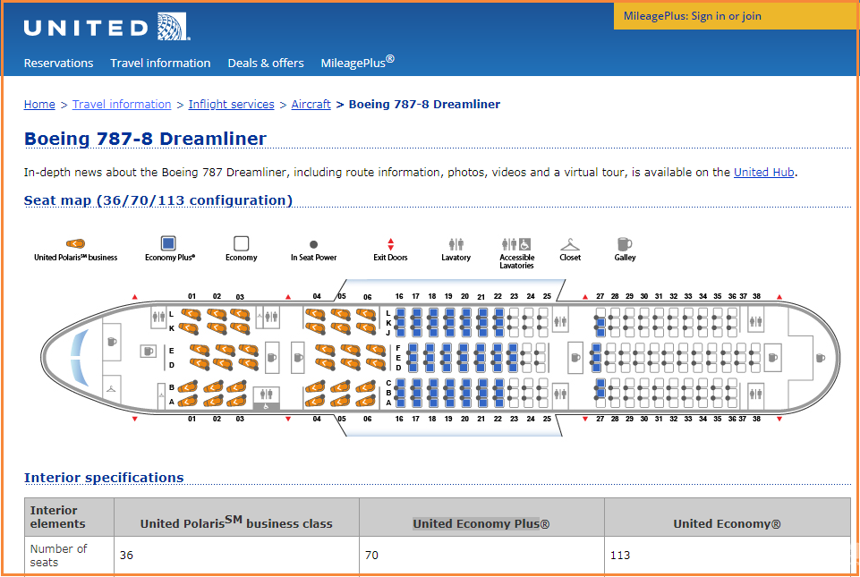Open the Reservations menu
This screenshot has height=577, width=860.
pos(58,63)
